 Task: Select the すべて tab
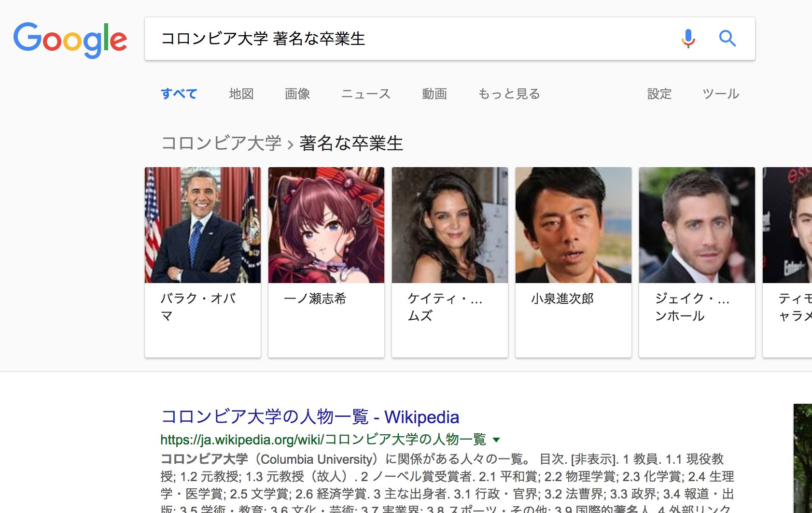(x=179, y=94)
